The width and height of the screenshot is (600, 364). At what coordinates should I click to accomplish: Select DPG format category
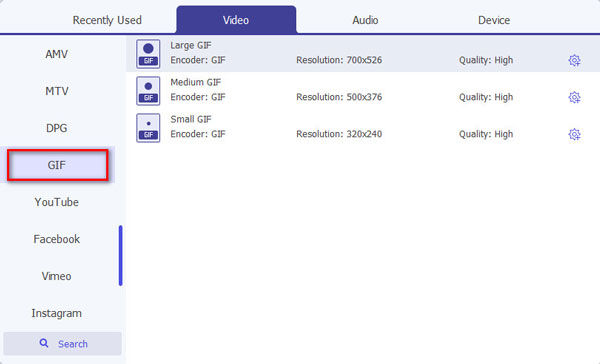tap(57, 128)
